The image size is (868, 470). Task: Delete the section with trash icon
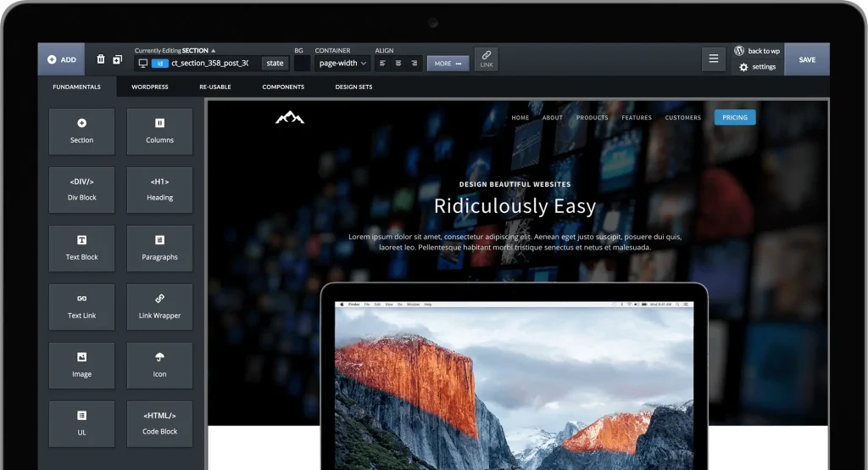tap(101, 59)
